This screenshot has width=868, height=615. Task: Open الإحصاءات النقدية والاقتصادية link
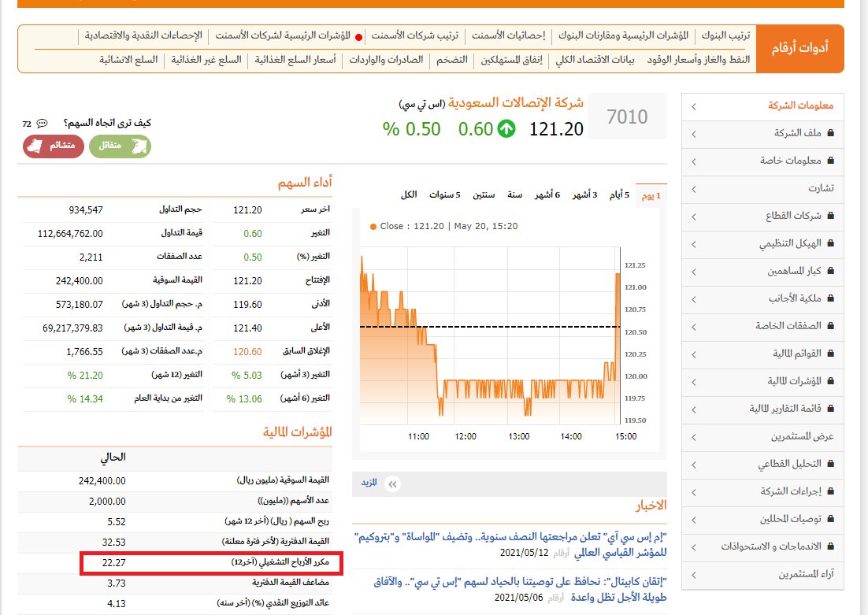143,35
